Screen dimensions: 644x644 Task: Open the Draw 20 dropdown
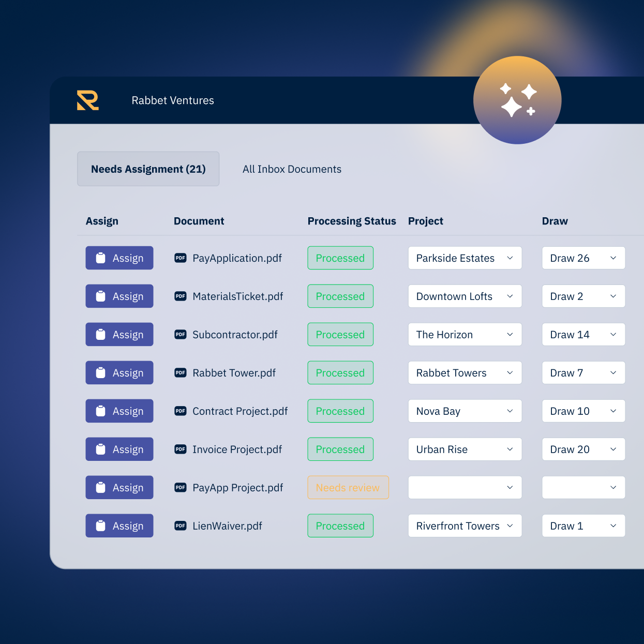(x=583, y=449)
